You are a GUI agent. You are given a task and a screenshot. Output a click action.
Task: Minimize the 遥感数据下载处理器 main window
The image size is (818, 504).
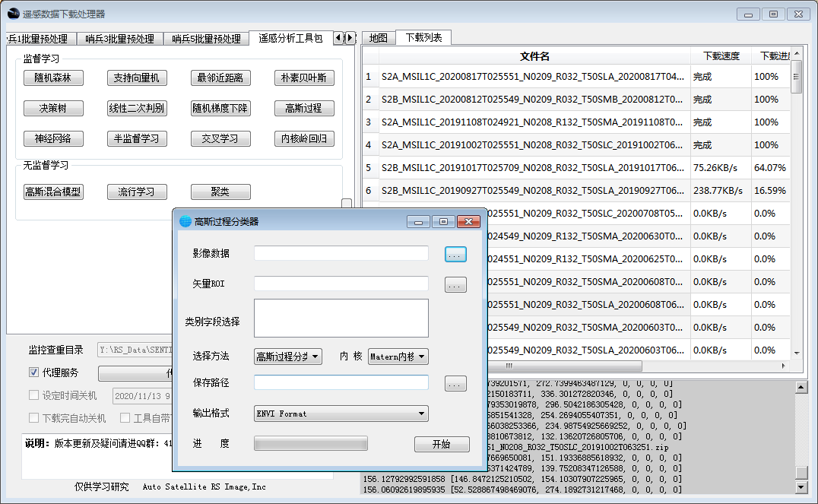tap(748, 14)
